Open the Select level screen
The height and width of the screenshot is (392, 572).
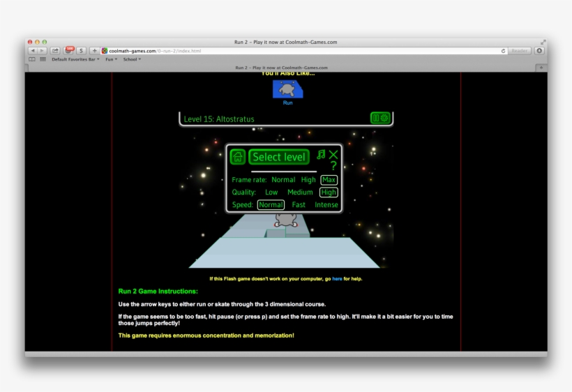(279, 157)
